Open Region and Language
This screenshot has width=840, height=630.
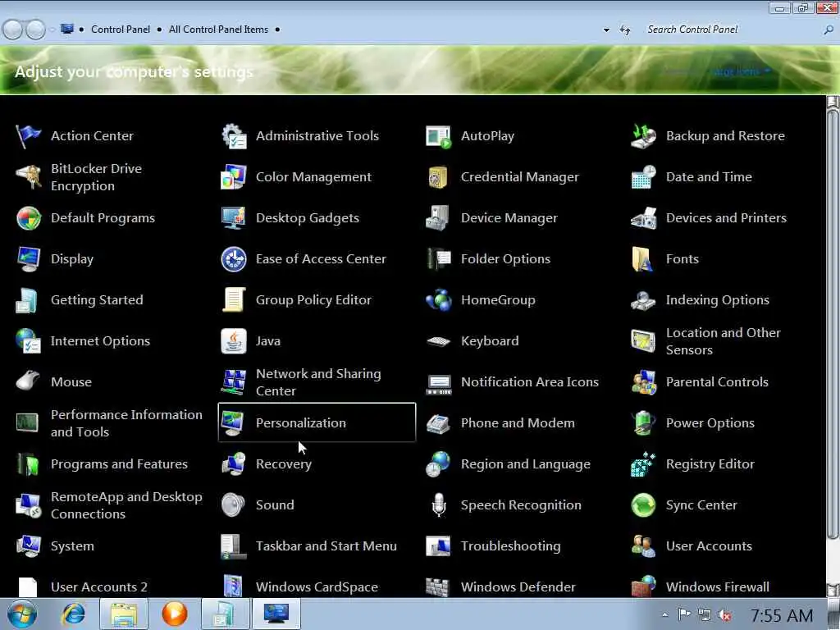pyautogui.click(x=509, y=464)
